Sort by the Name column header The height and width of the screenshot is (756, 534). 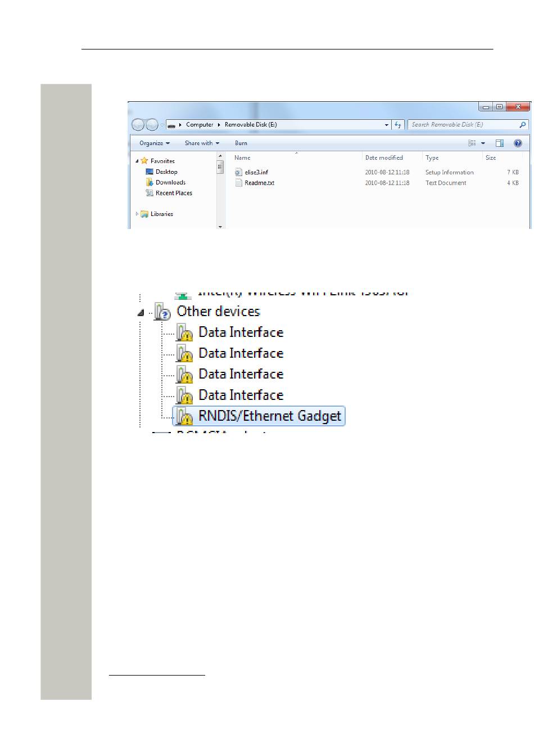pyautogui.click(x=242, y=157)
